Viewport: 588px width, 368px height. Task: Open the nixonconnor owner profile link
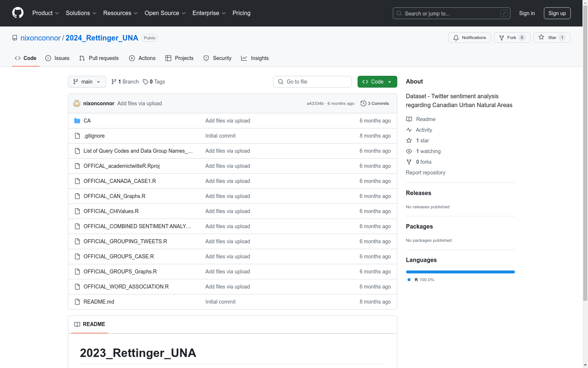[40, 38]
